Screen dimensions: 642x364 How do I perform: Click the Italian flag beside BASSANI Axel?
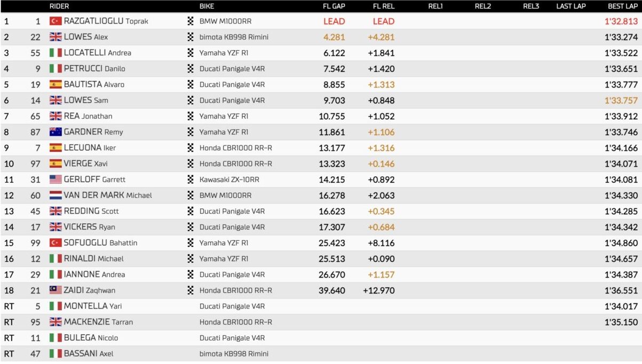56,354
